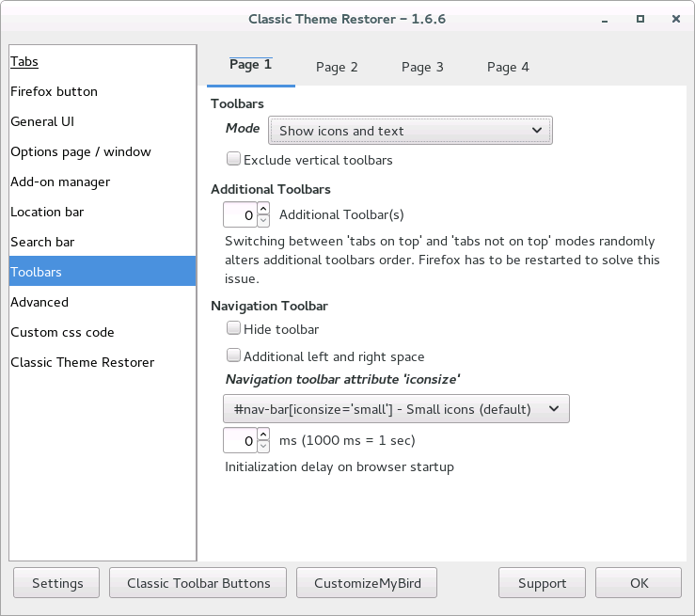Focus the Additional Toolbar(s) number field
Viewport: 695px width, 616px height.
240,215
